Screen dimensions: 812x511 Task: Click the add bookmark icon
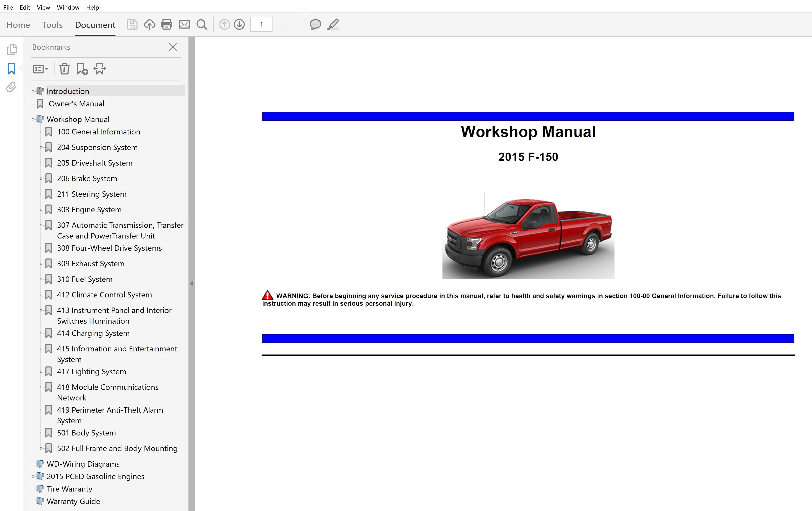(82, 69)
